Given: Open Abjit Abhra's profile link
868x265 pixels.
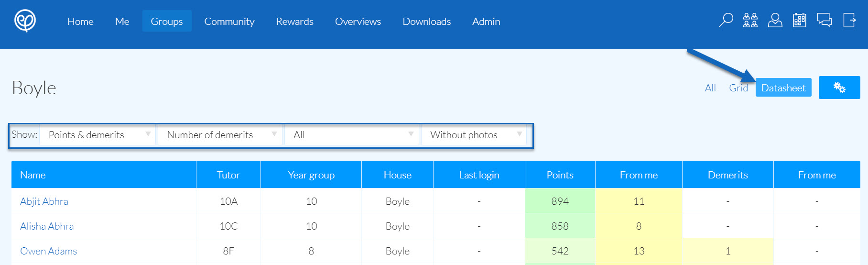Looking at the screenshot, I should click(x=44, y=201).
